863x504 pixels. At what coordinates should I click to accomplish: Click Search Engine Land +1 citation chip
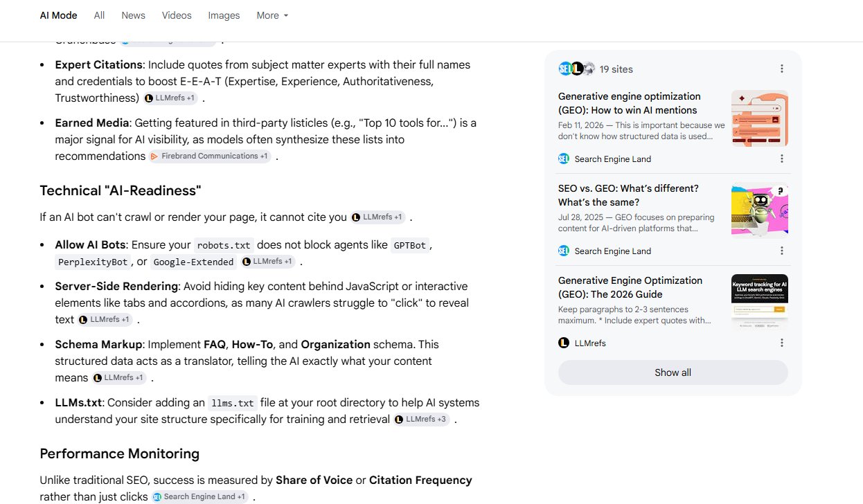coord(199,497)
